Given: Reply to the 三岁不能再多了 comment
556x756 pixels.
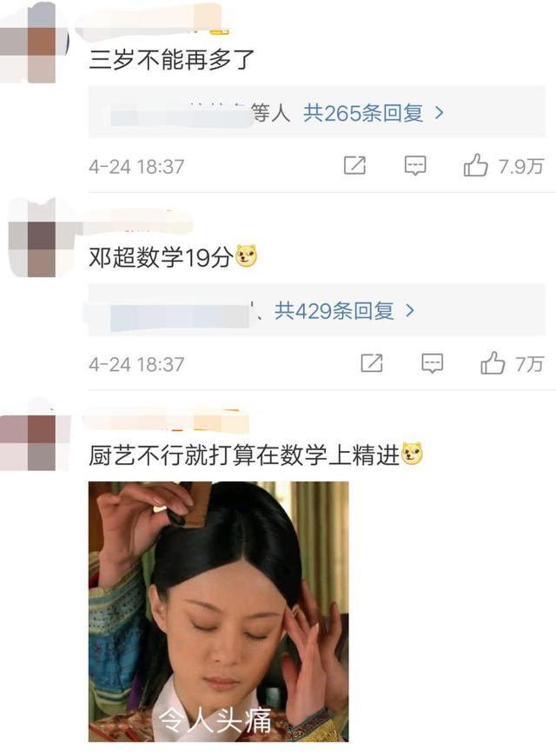Looking at the screenshot, I should coord(414,166).
